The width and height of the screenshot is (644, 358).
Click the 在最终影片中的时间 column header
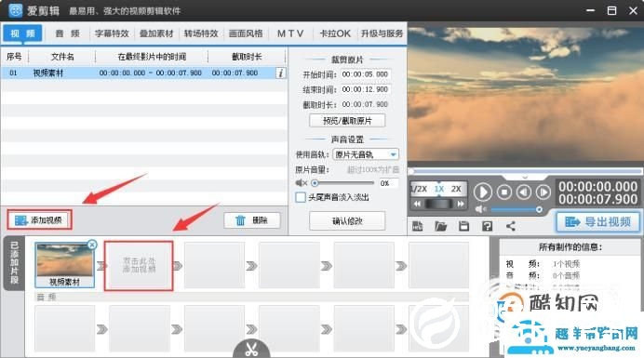click(152, 57)
